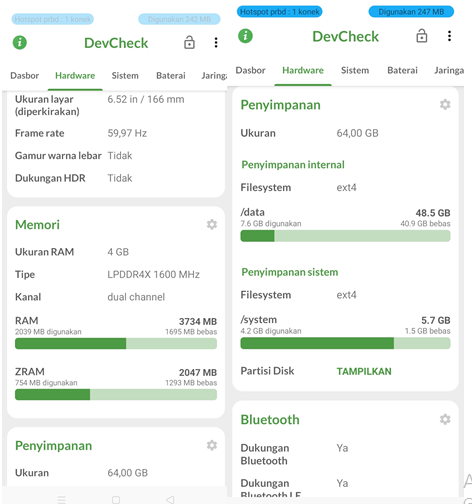
Task: Tap 'Penyimpanan internal' subheading
Action: [x=293, y=165]
